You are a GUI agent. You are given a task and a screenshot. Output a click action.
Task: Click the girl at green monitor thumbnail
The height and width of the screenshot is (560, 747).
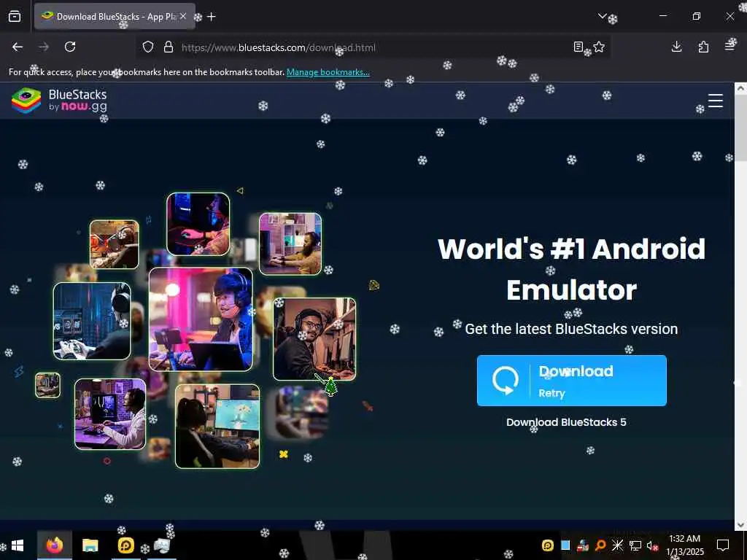tap(217, 427)
